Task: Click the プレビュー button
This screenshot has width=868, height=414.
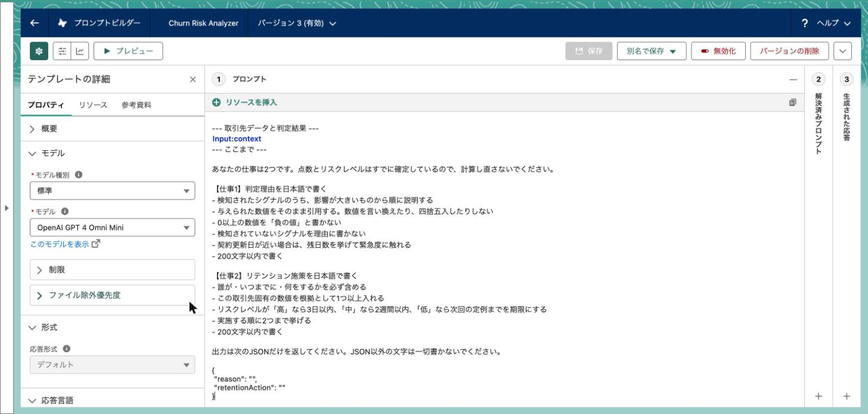Action: pos(128,51)
